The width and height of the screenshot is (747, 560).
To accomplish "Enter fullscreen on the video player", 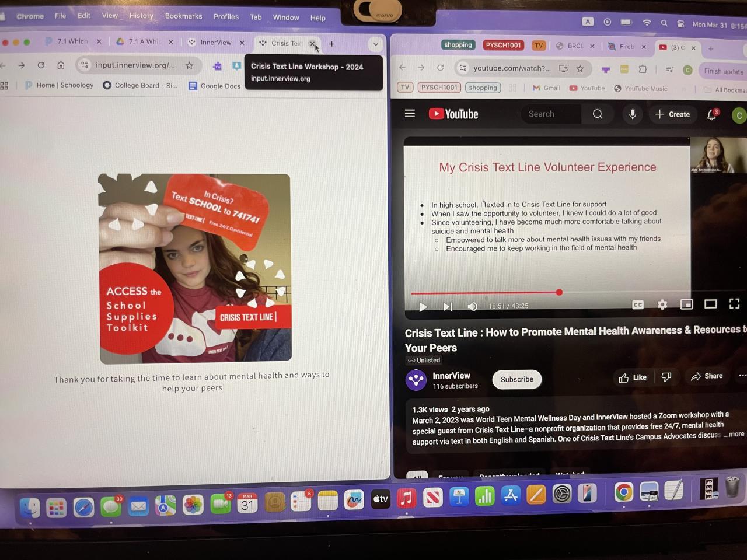I will coord(734,303).
